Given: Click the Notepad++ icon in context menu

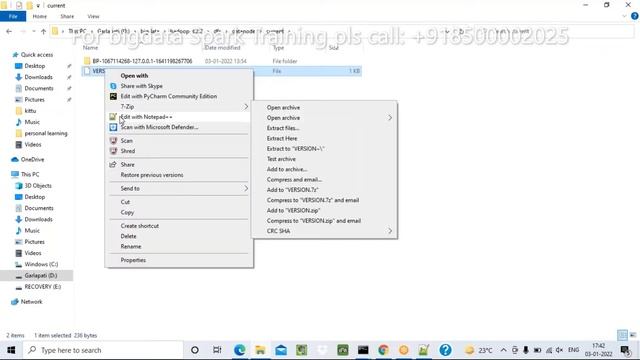Looking at the screenshot, I should point(113,117).
